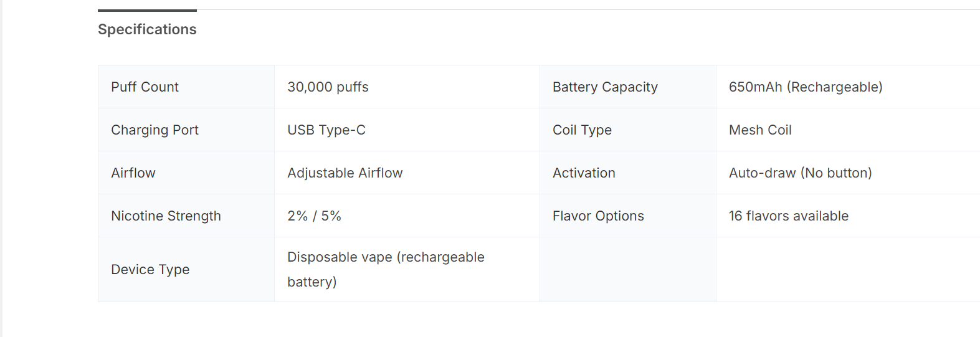Click the Activation label cell
This screenshot has height=337, width=980.
(x=584, y=173)
